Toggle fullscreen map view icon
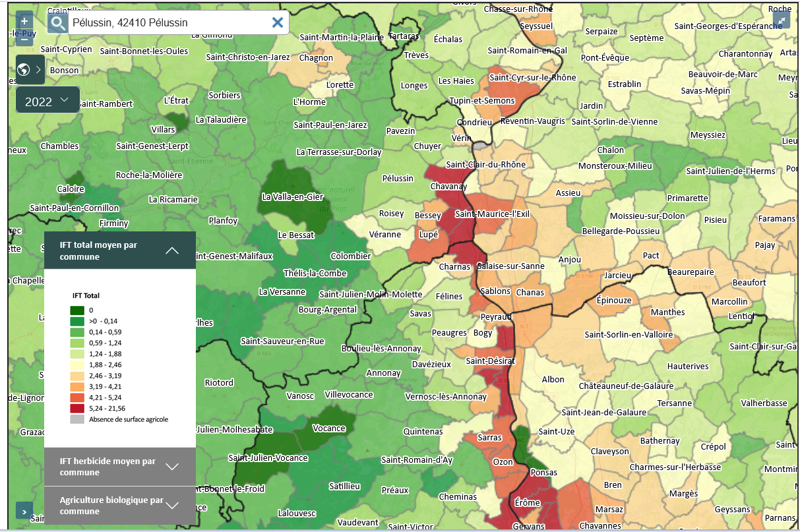This screenshot has width=800, height=532. (781, 20)
